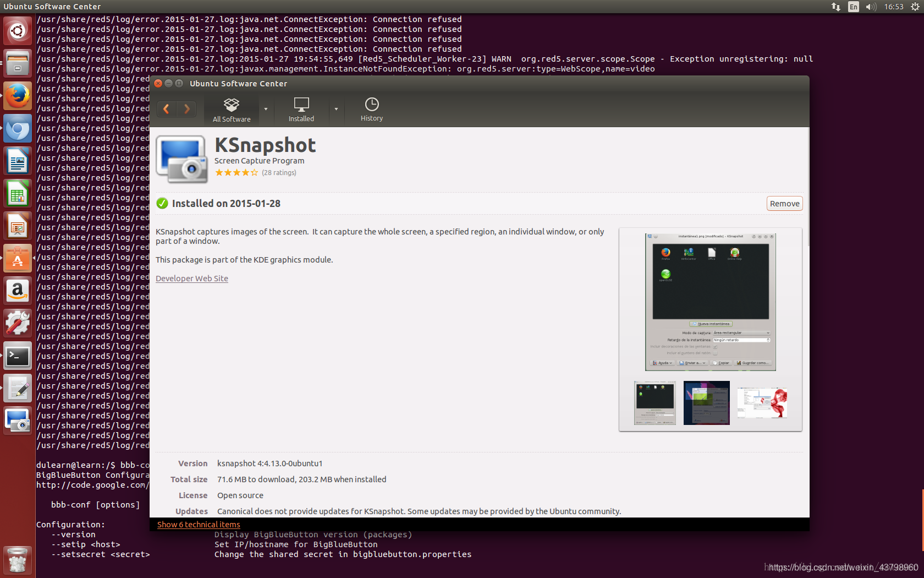Open the History section
This screenshot has height=578, width=924.
tap(372, 110)
